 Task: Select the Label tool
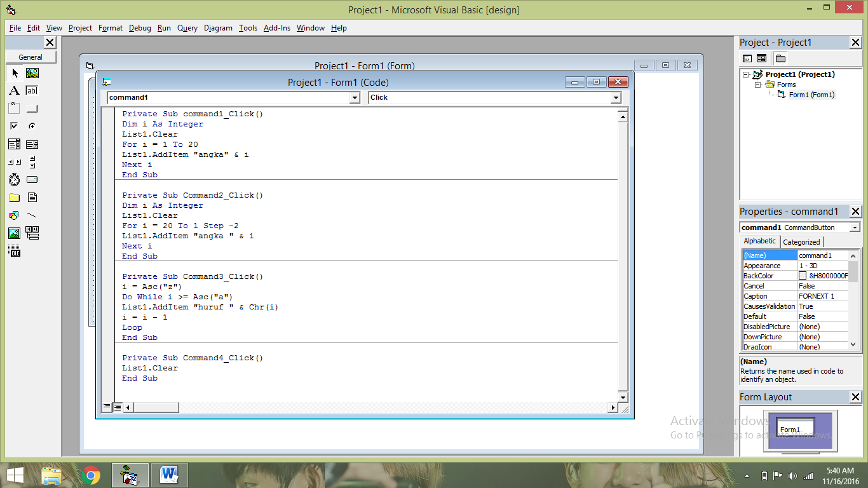(15, 90)
